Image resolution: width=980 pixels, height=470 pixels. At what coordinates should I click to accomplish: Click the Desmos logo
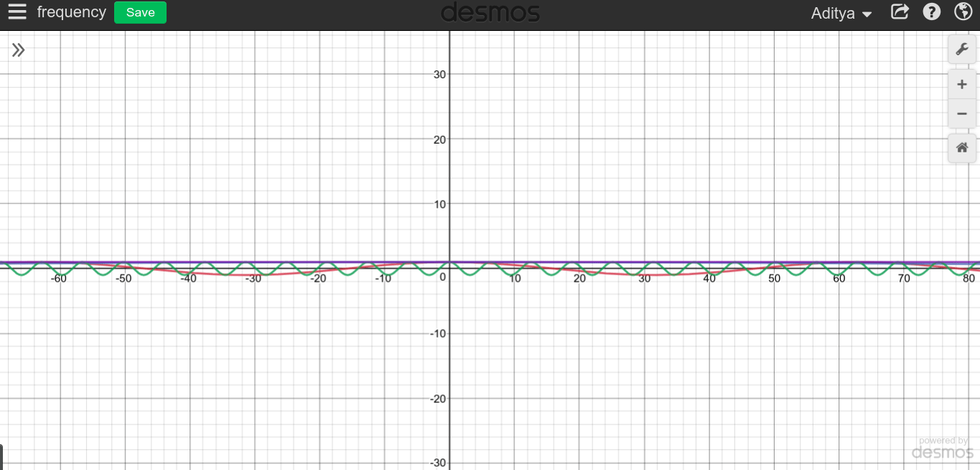tap(490, 12)
